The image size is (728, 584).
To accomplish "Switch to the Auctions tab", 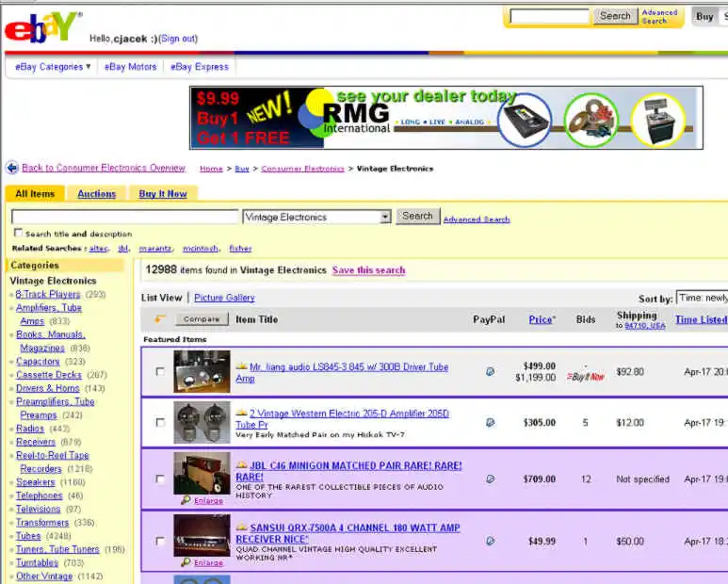I will click(x=97, y=194).
